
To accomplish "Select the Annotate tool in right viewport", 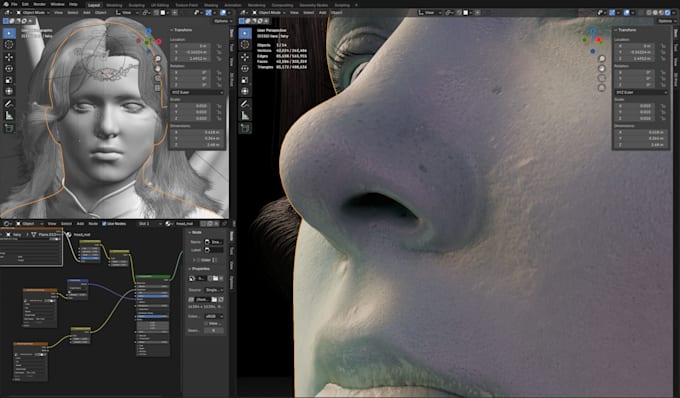I will 245,104.
